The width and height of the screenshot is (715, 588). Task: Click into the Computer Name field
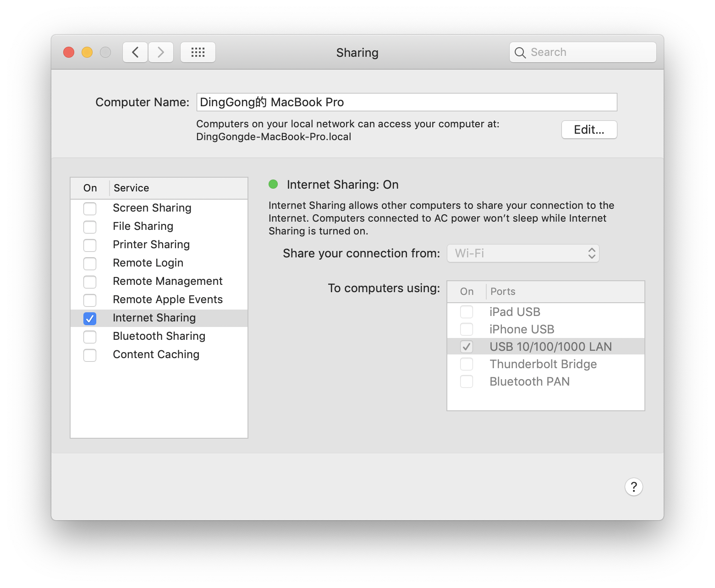(407, 102)
